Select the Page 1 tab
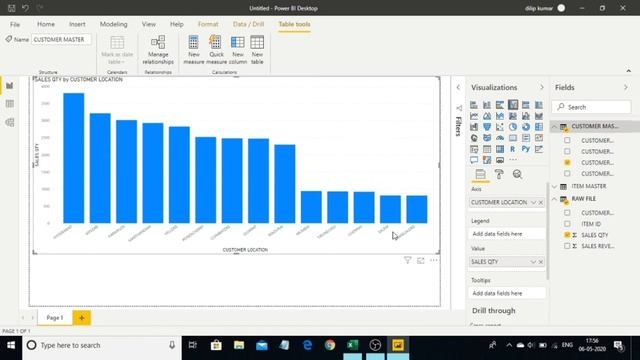 (x=55, y=318)
